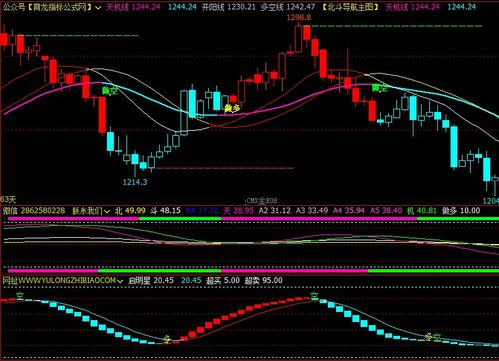
Task: Select the 斗 48.15 value
Action: (x=165, y=211)
